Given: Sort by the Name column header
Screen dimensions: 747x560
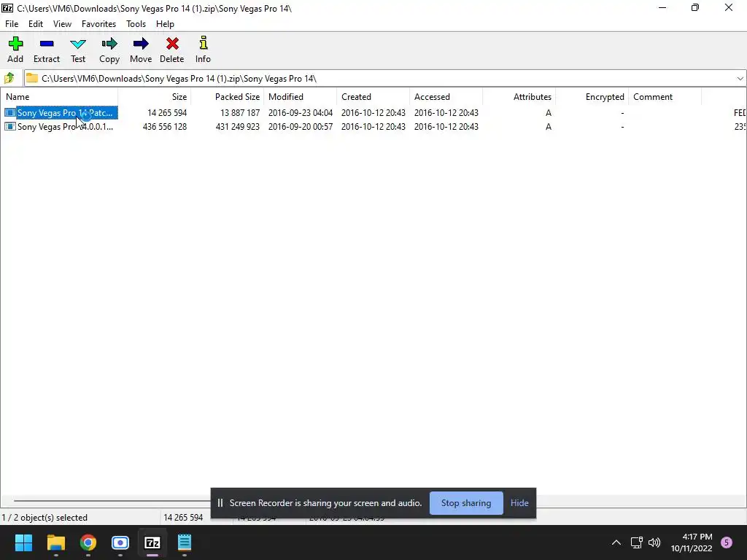Looking at the screenshot, I should pos(59,97).
